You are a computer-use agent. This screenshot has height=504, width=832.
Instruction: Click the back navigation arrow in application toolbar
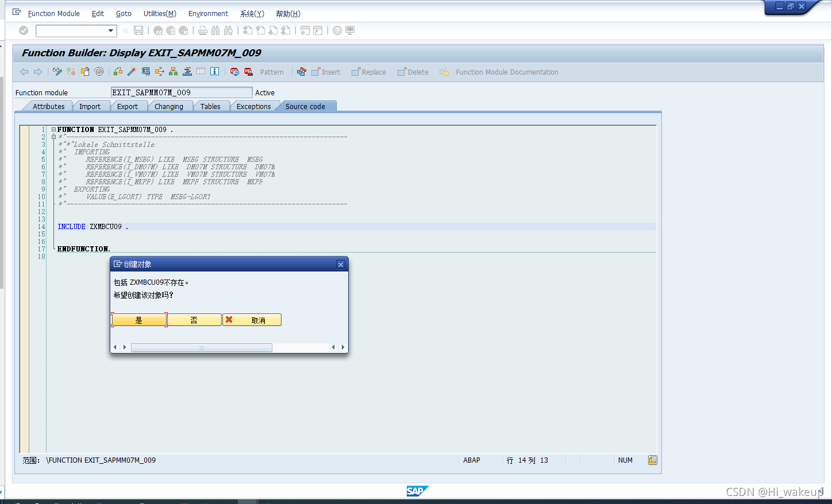coord(24,72)
